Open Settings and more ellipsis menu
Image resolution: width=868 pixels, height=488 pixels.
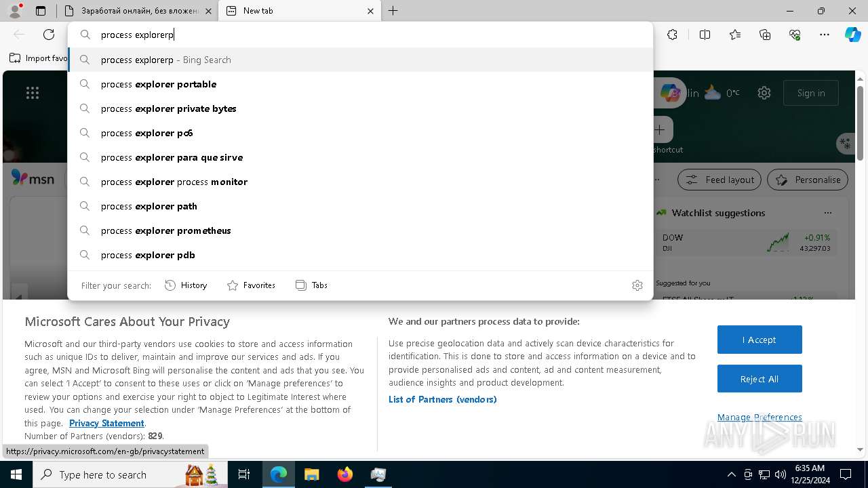tap(825, 35)
